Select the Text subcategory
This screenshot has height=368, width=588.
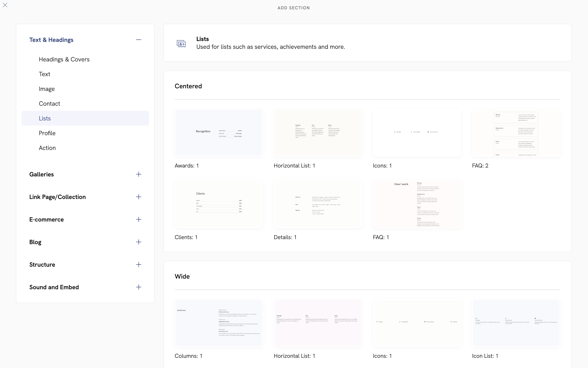(44, 74)
